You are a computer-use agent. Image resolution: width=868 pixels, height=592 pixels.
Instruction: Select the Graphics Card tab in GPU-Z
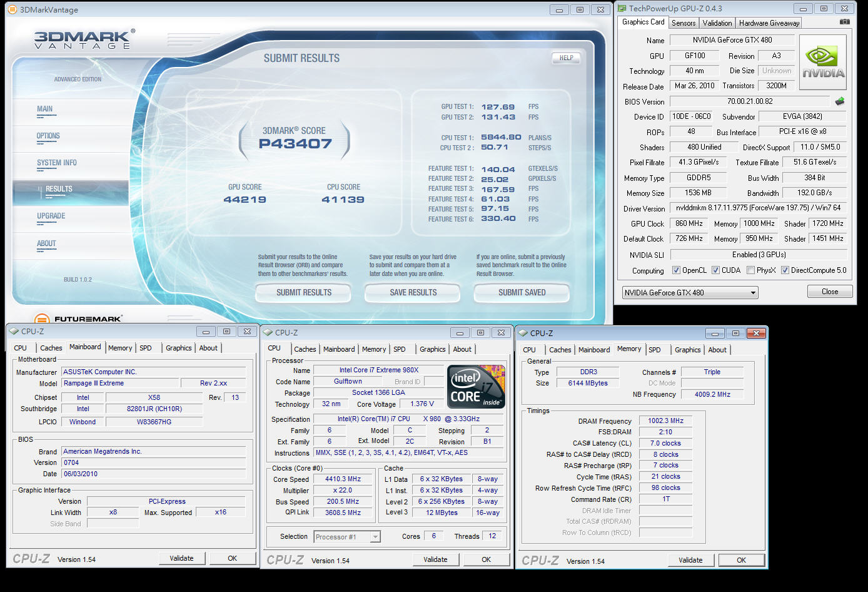coord(643,22)
